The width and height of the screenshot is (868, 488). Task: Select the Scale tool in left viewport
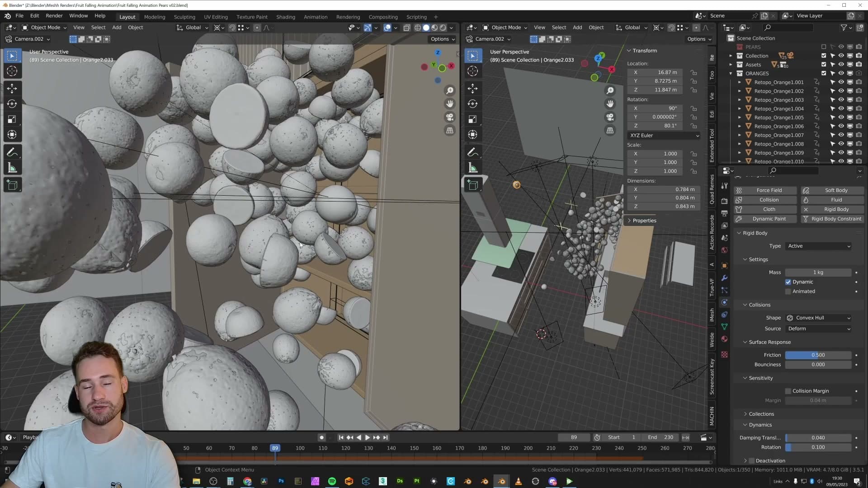pyautogui.click(x=12, y=119)
